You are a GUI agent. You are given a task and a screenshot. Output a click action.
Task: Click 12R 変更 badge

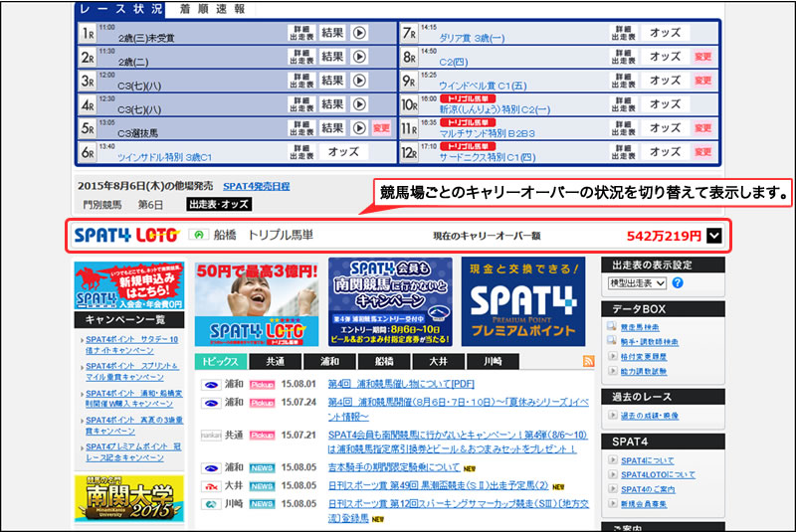coord(703,152)
